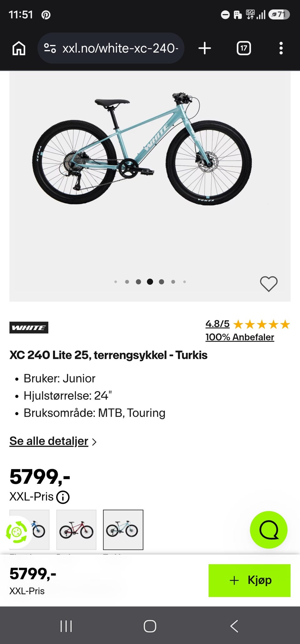Add bike to favorites with heart icon
300x644 pixels.
269,284
